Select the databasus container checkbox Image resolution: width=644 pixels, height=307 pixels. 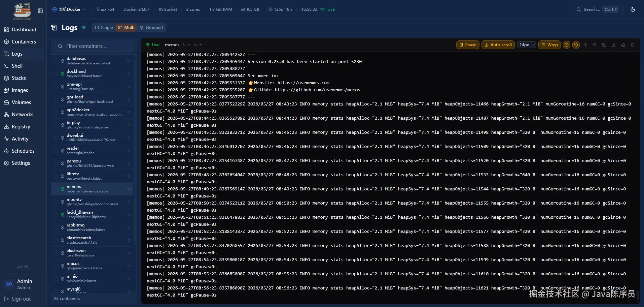(56, 61)
